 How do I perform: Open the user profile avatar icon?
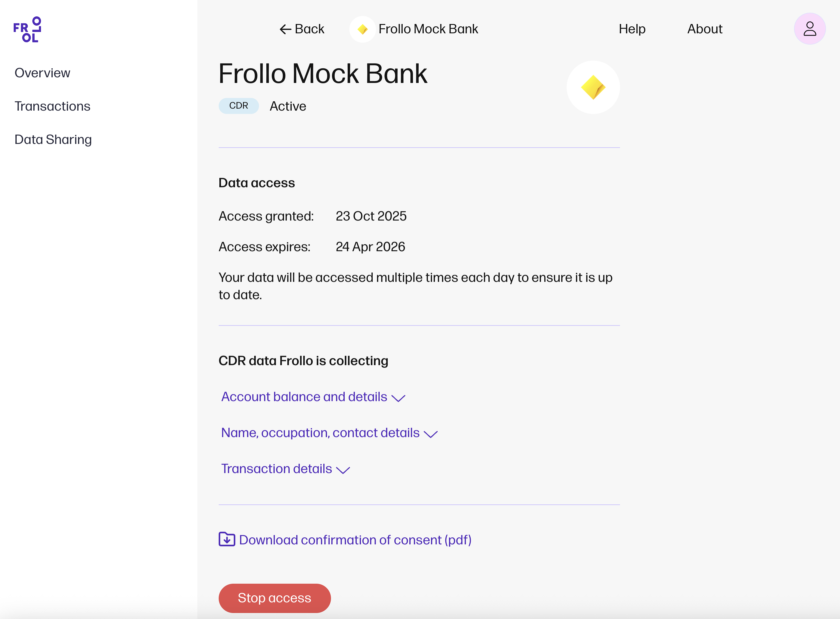click(809, 29)
